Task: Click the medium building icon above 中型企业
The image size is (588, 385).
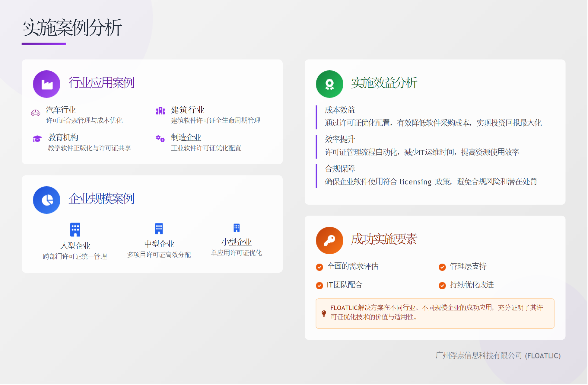Action: pyautogui.click(x=159, y=229)
